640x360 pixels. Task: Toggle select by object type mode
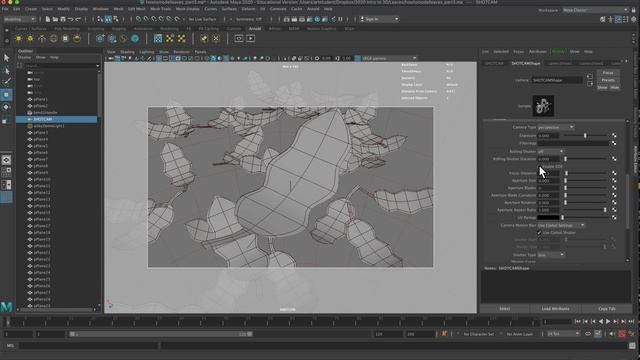coord(108,19)
